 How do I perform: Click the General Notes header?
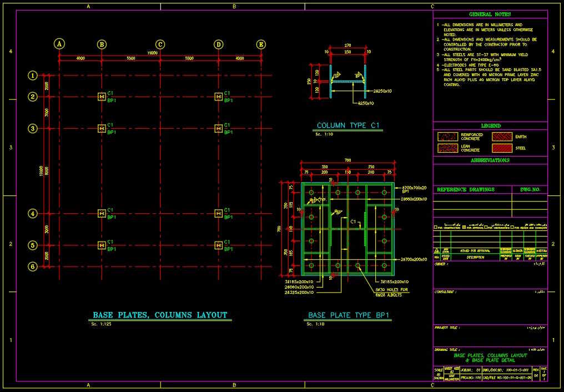coord(490,14)
